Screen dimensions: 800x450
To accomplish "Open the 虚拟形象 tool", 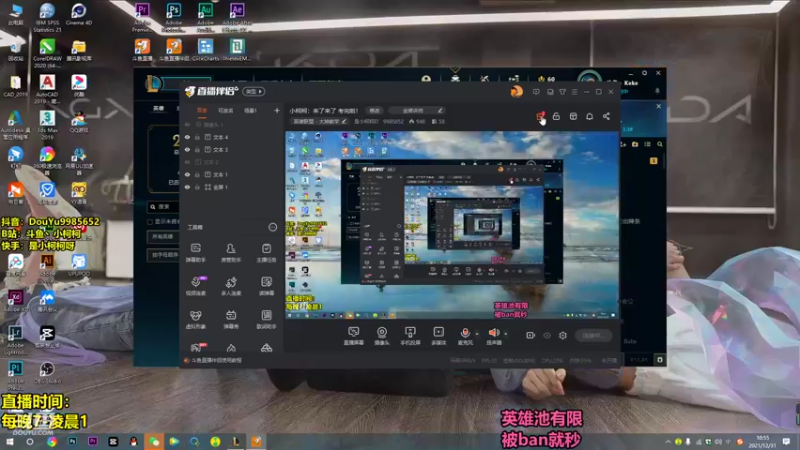I will point(196,319).
